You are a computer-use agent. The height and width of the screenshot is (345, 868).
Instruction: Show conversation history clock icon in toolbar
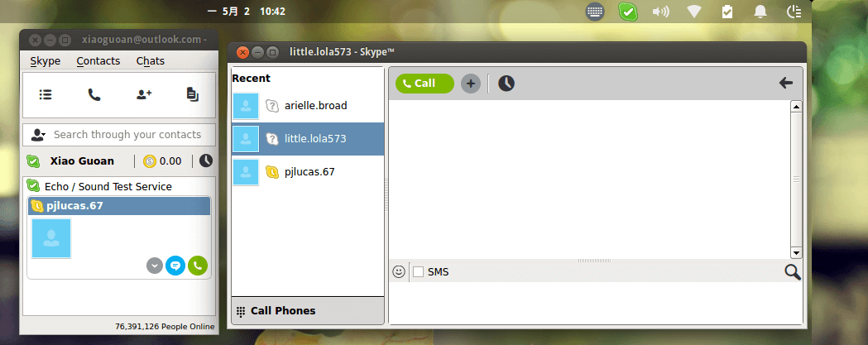tap(506, 84)
